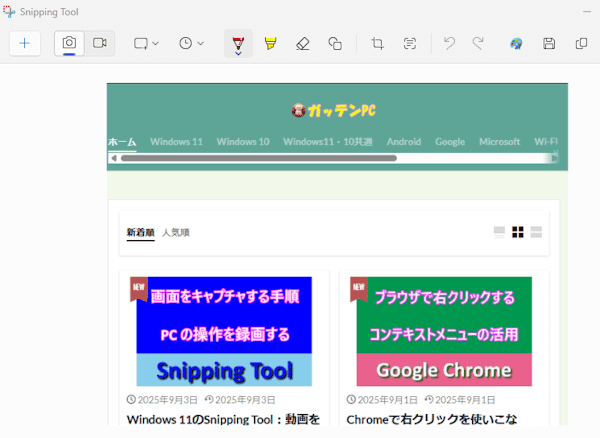
Task: Switch to compact rows layout view icon
Action: [536, 232]
